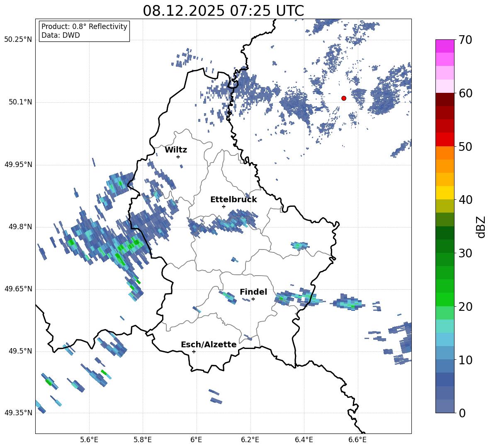Click the 60 tick label on colorbar
This screenshot has height=448, width=491.
click(x=465, y=93)
